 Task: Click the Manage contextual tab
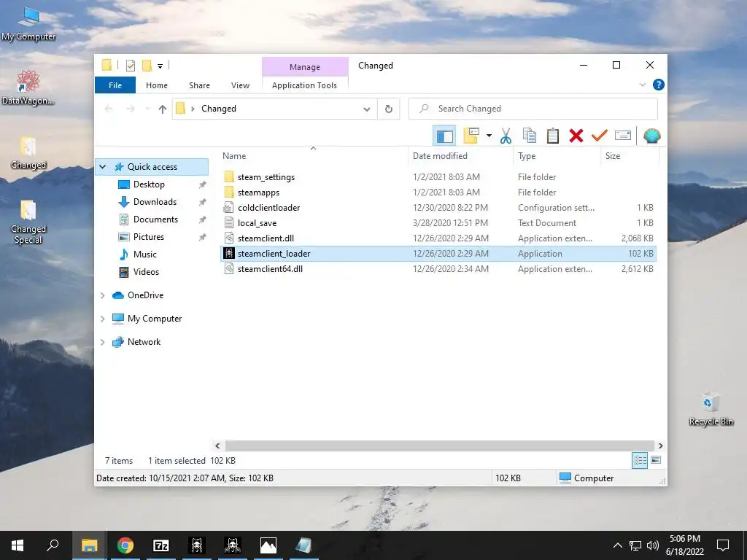point(305,67)
